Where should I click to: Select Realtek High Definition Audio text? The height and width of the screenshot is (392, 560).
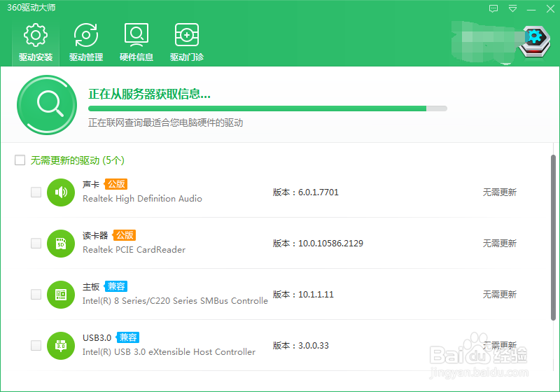point(143,199)
